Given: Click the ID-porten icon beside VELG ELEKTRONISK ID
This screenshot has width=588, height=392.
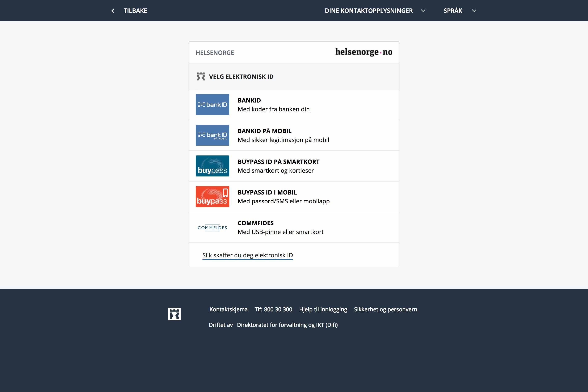Looking at the screenshot, I should pyautogui.click(x=201, y=76).
